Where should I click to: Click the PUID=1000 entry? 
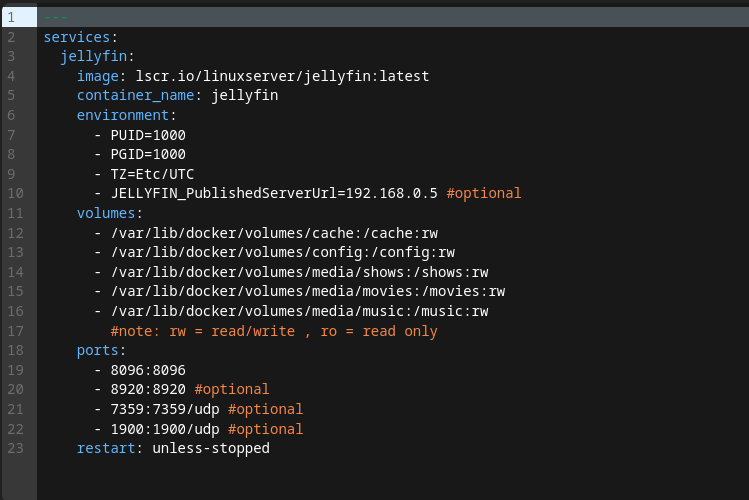148,135
